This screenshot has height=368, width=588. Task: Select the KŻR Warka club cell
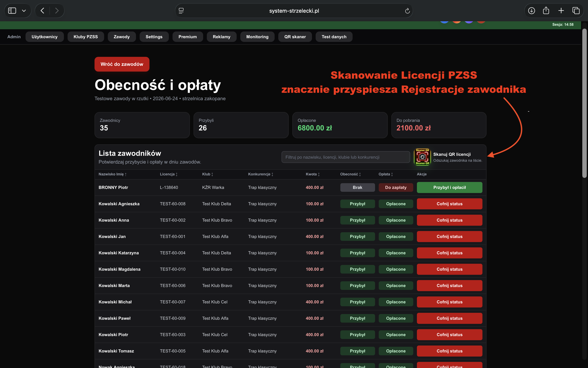tap(213, 187)
